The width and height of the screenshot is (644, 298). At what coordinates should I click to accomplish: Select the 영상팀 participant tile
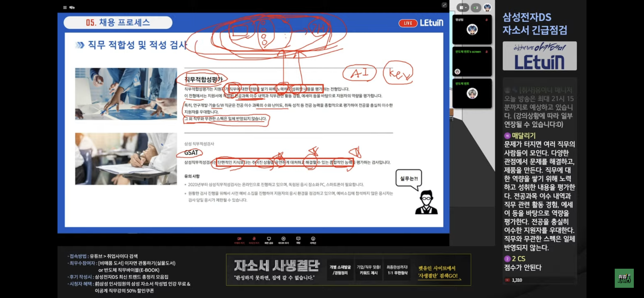click(x=472, y=29)
